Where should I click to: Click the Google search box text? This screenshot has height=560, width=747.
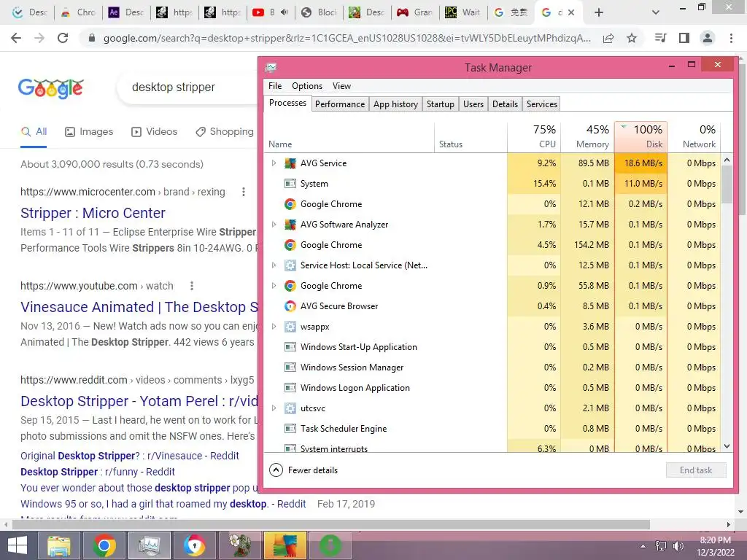[x=174, y=87]
